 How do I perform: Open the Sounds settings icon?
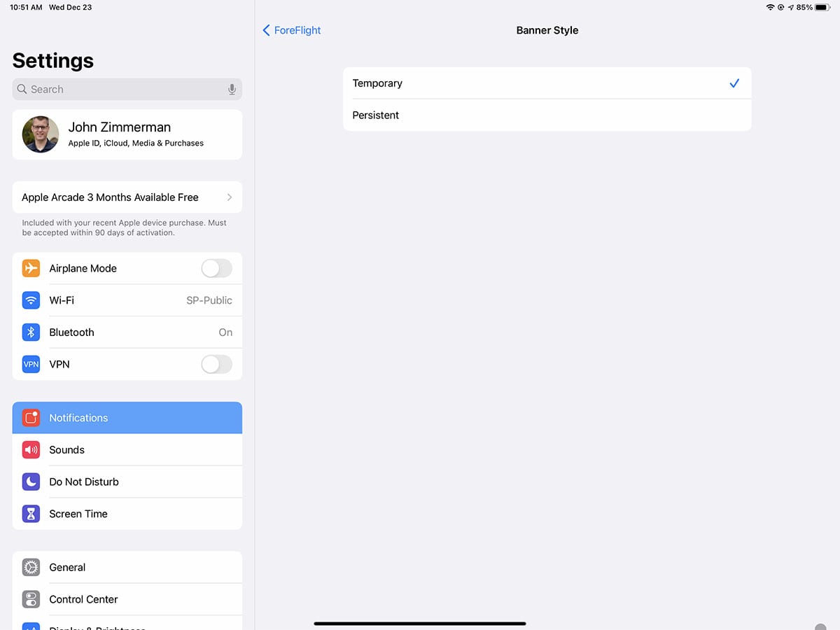(31, 449)
